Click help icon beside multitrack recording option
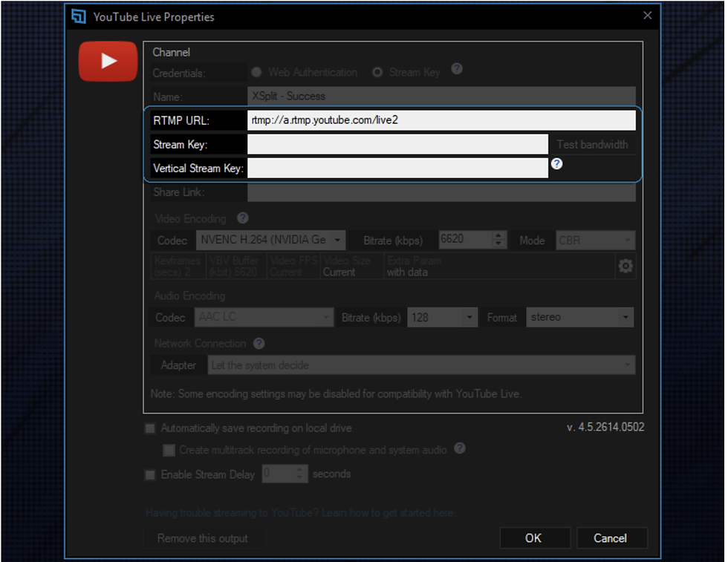Image resolution: width=728 pixels, height=562 pixels. [x=459, y=448]
